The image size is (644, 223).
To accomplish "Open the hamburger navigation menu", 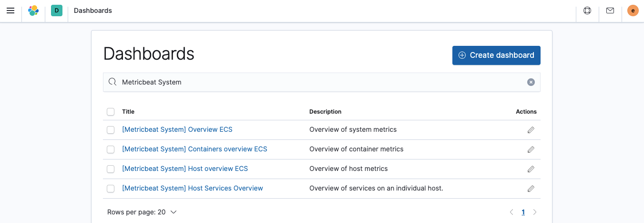I will click(10, 11).
